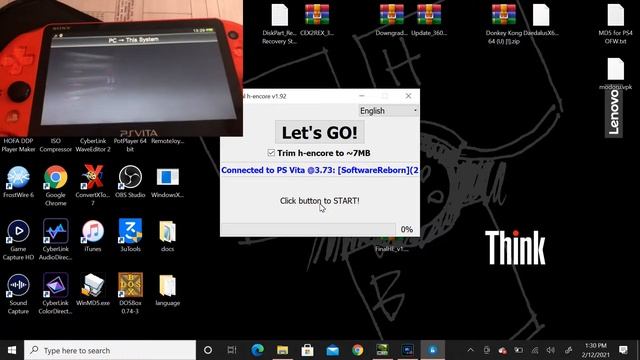The width and height of the screenshot is (640, 360).
Task: Click the connected to PS Vita status text
Action: (x=320, y=170)
